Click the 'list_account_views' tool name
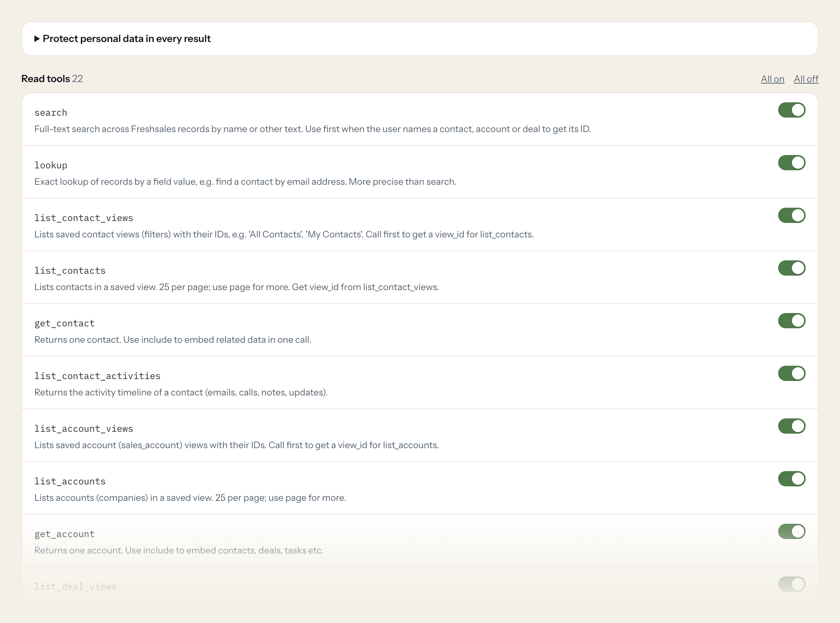840x623 pixels. [84, 429]
